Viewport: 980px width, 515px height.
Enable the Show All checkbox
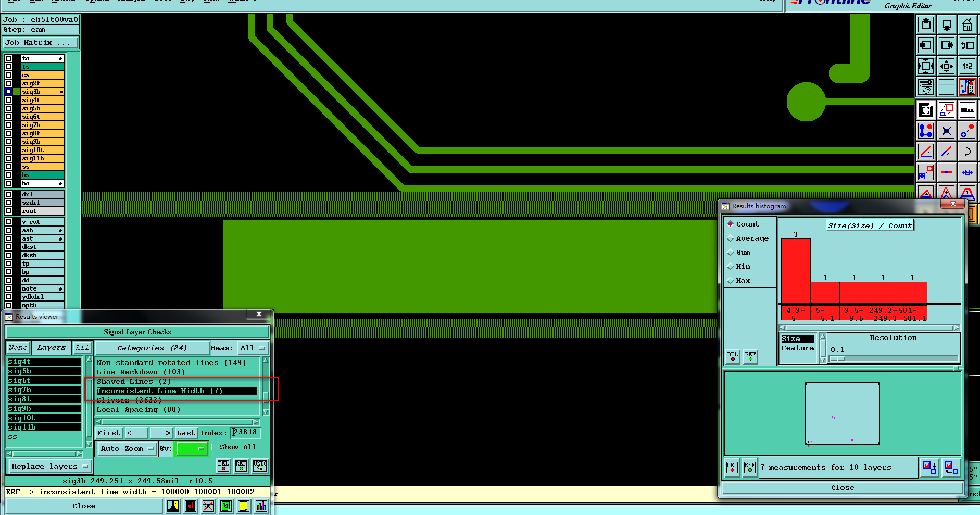[x=215, y=447]
